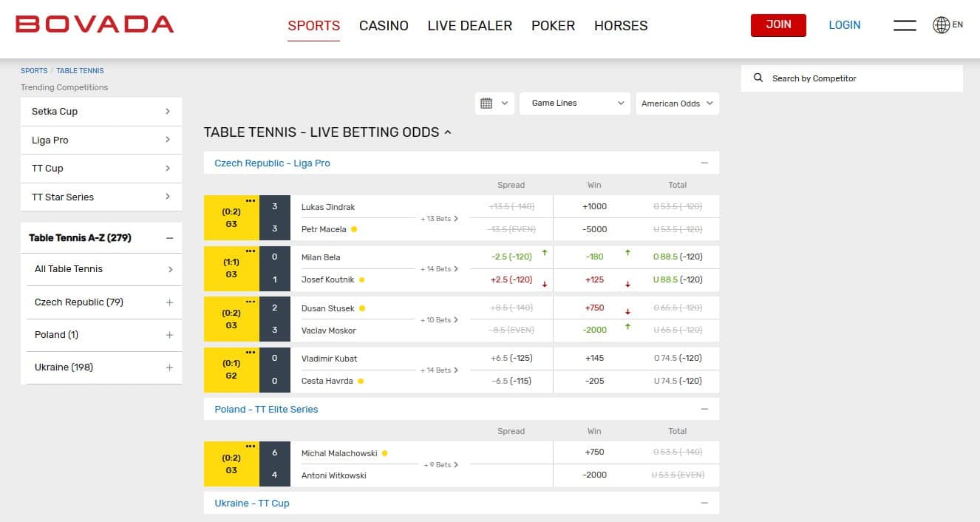Collapse the Ukraine - TT Cup section
This screenshot has width=980, height=522.
(704, 503)
